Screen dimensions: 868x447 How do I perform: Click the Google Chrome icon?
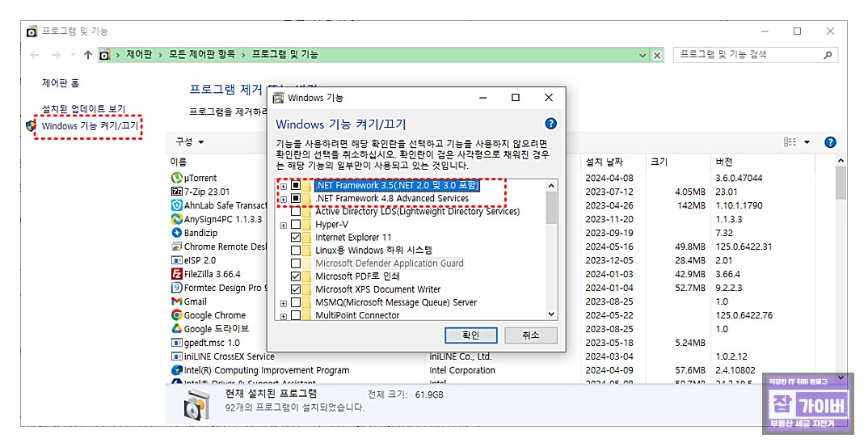pyautogui.click(x=176, y=315)
